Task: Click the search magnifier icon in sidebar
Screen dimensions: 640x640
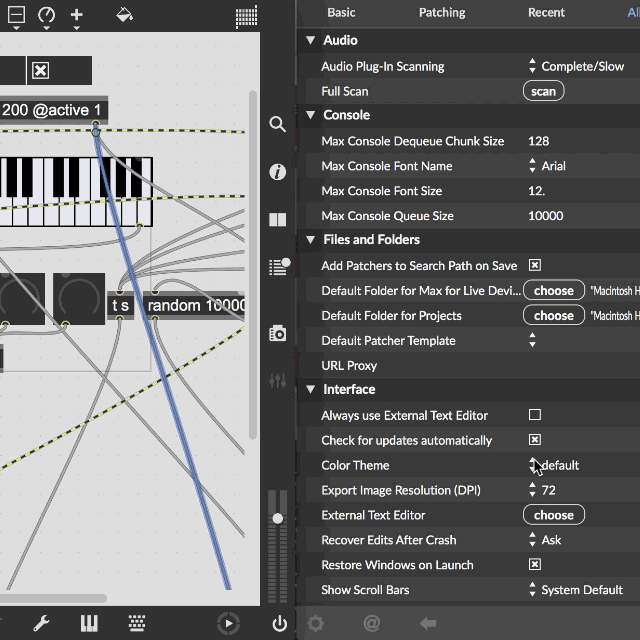Action: [x=278, y=124]
